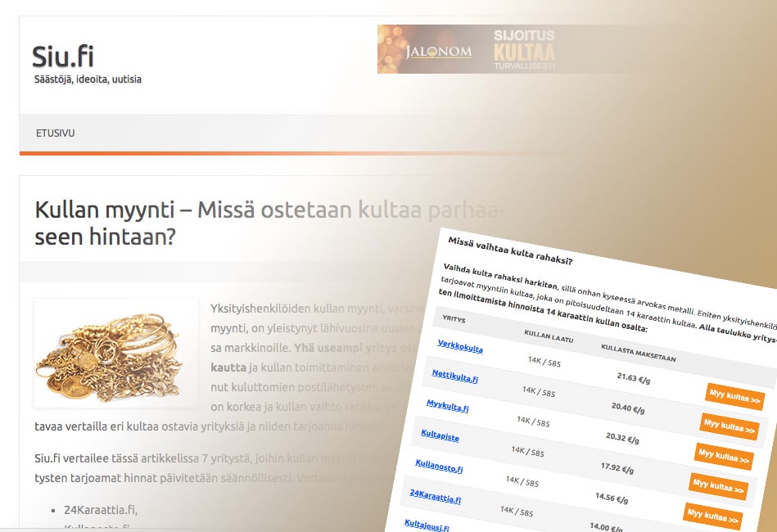
Task: Click 'Myy kultaa' button for 20.40 €/g row
Action: point(730,426)
